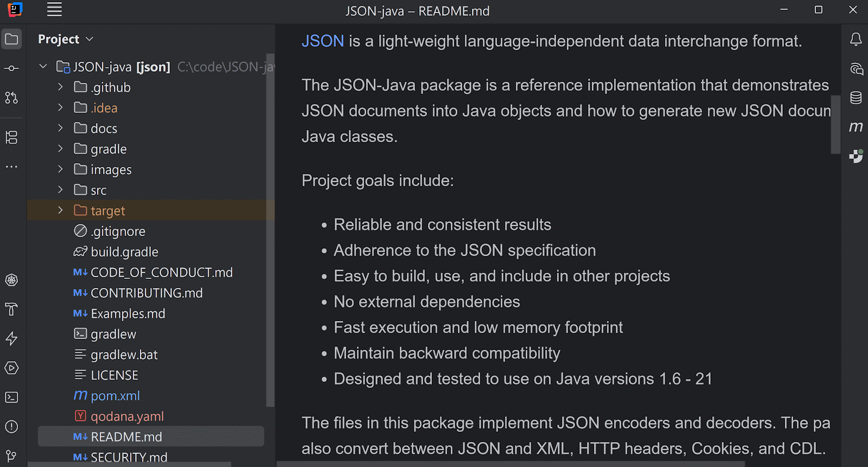
Task: Click the project tree vertical scrollbar
Action: (x=271, y=231)
